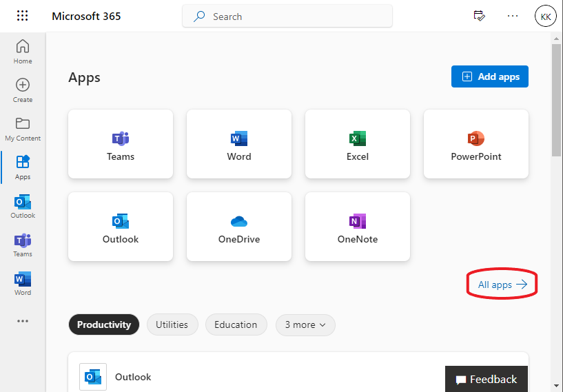Click the Microsoft 365 title
The width and height of the screenshot is (563, 392).
click(x=86, y=16)
